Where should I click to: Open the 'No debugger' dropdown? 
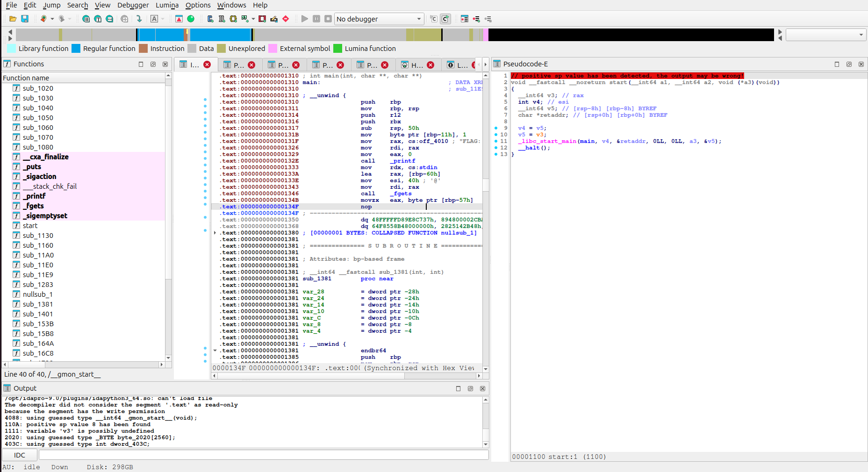(x=379, y=19)
